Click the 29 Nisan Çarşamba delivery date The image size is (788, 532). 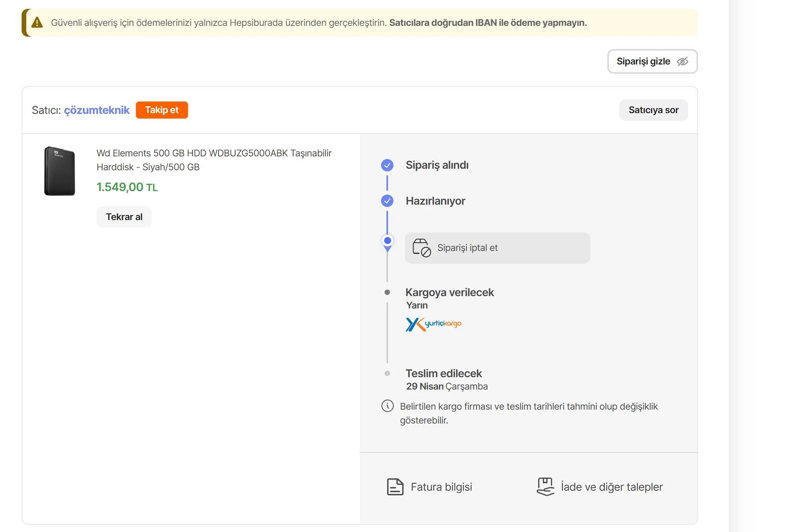pyautogui.click(x=447, y=386)
